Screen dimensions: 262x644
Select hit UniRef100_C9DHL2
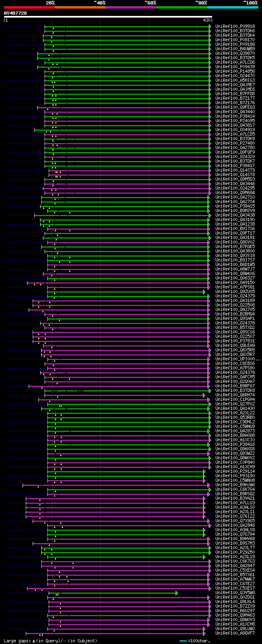(235, 422)
